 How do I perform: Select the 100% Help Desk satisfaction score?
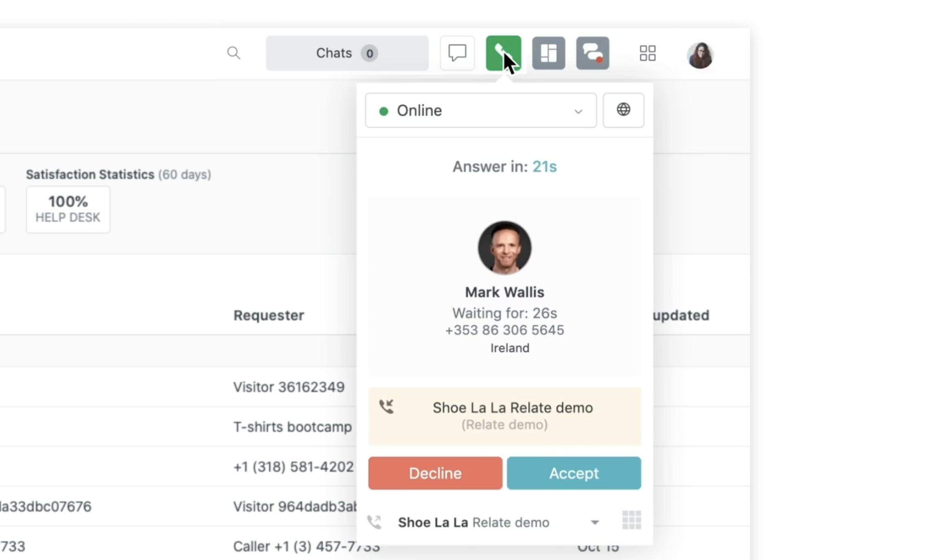click(67, 208)
